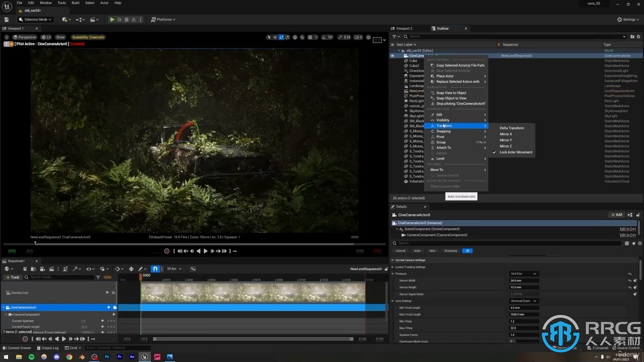This screenshot has width=644, height=362.
Task: Click the Sequencer horizontal range scrollbar
Action: click(x=253, y=339)
